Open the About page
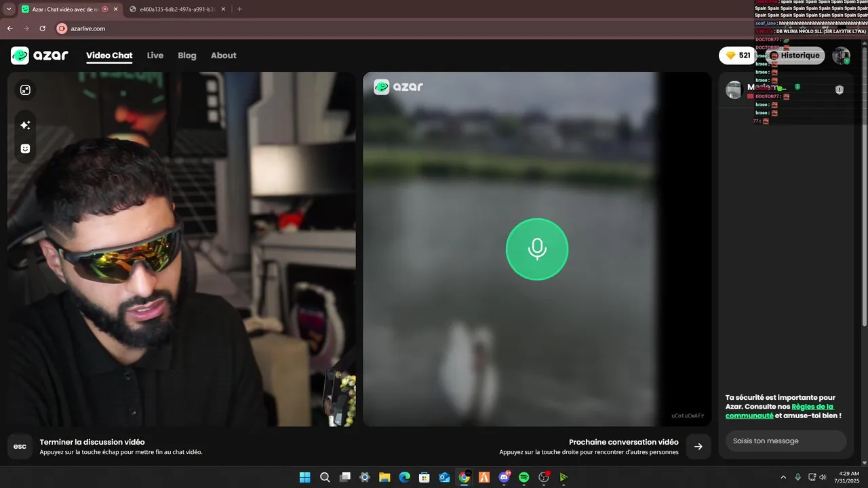The image size is (868, 488). click(224, 56)
